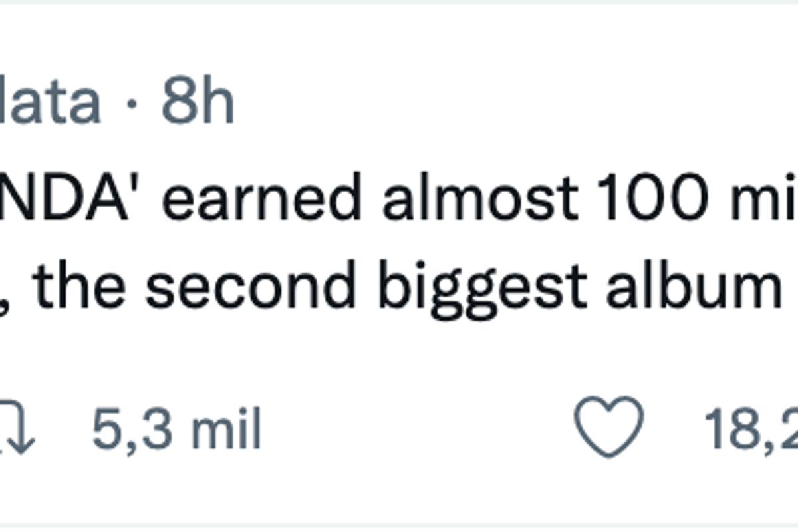Image resolution: width=798 pixels, height=532 pixels.
Task: Click the empty space between retweet and like
Action: [x=412, y=429]
